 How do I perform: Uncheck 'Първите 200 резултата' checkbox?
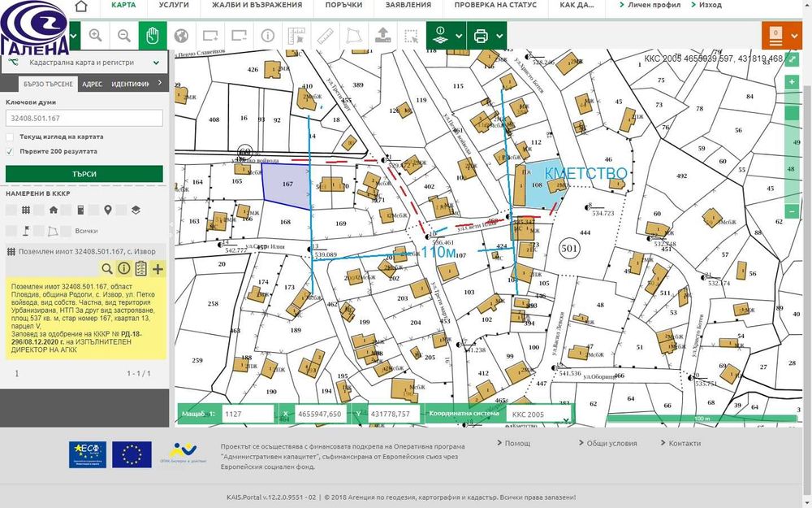point(10,151)
